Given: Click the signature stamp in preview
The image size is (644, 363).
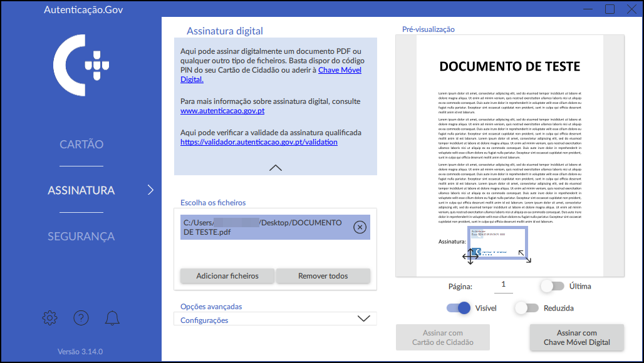Looking at the screenshot, I should click(497, 242).
